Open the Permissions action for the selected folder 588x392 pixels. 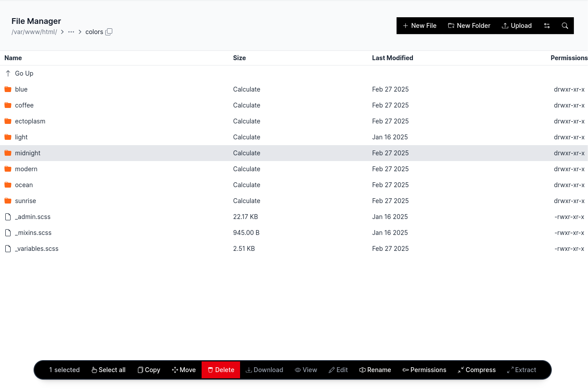[424, 370]
